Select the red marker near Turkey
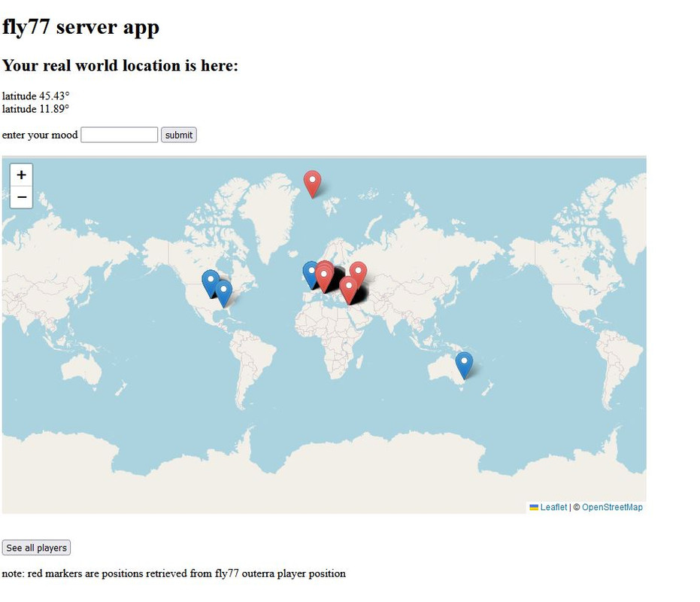Viewport: 700px width, 602px height. tap(349, 290)
